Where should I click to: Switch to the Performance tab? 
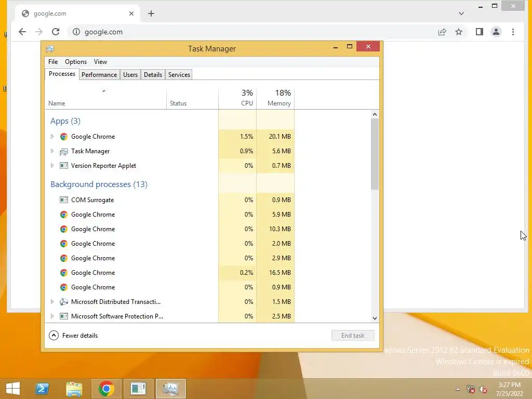(99, 75)
